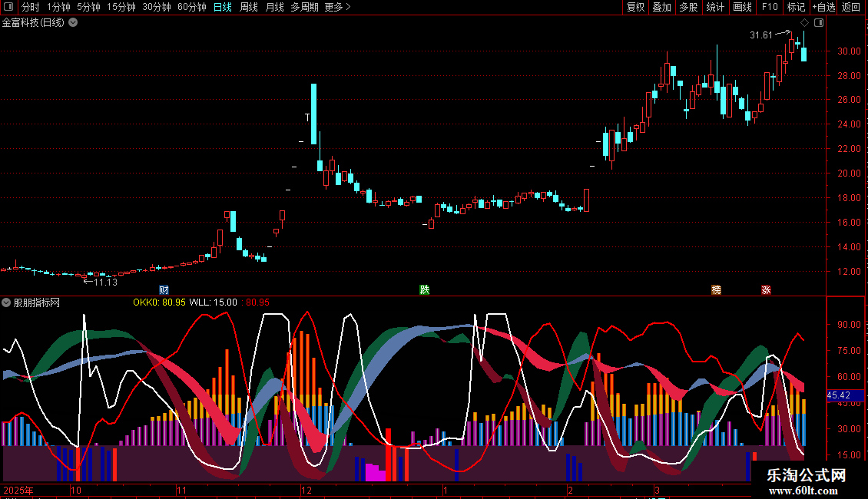Click the 90.00 indicator axis label
The height and width of the screenshot is (499, 868).
[x=849, y=325]
